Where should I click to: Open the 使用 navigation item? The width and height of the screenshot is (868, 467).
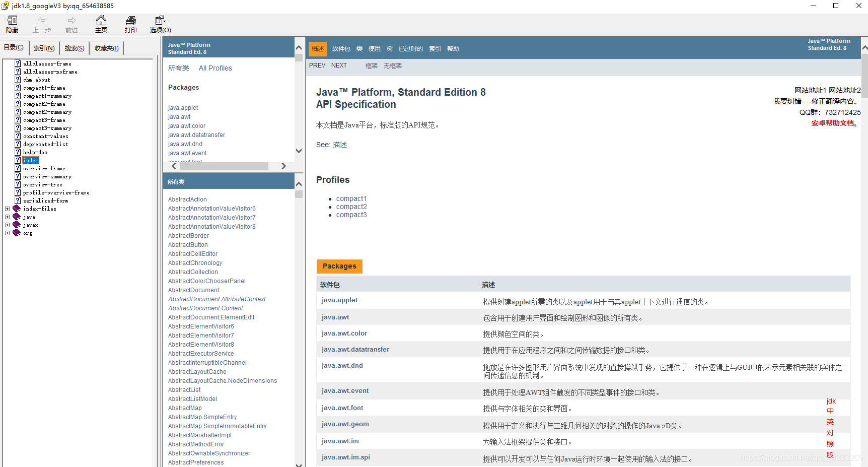[375, 49]
